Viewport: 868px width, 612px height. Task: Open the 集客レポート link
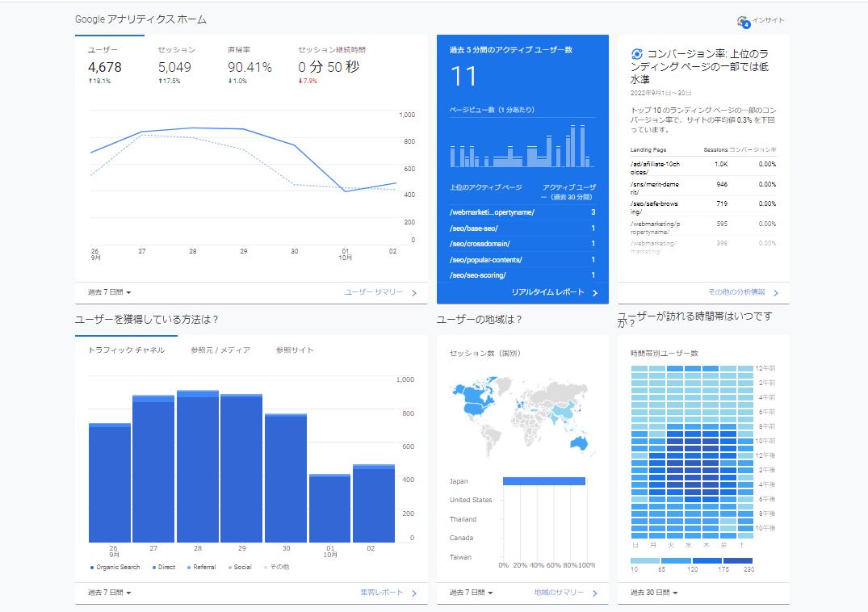coord(381,593)
